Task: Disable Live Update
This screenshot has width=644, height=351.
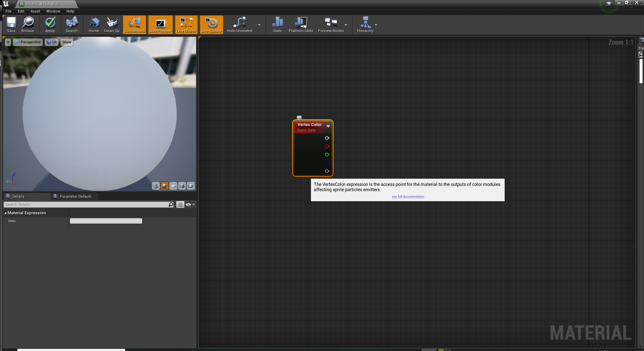Action: [x=211, y=25]
